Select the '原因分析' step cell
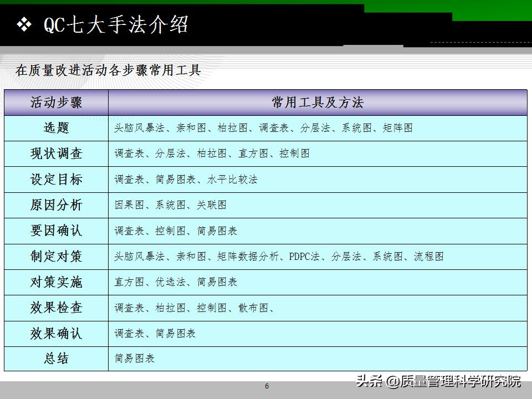This screenshot has height=399, width=532. [x=57, y=205]
